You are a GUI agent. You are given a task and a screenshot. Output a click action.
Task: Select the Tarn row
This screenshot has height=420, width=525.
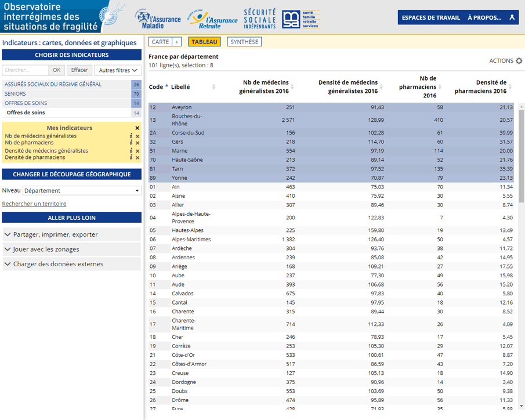tap(331, 169)
